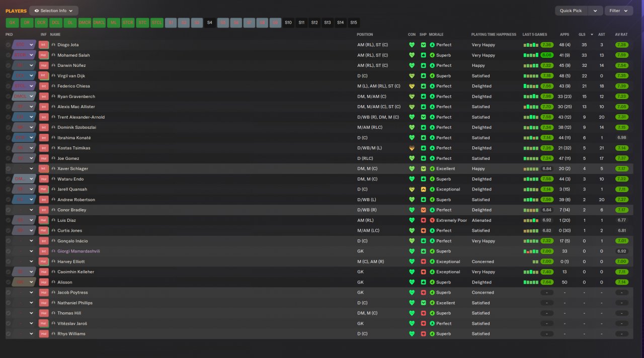644x358 pixels.
Task: Click the profile icon beside Curtis Jones
Action: point(53,230)
